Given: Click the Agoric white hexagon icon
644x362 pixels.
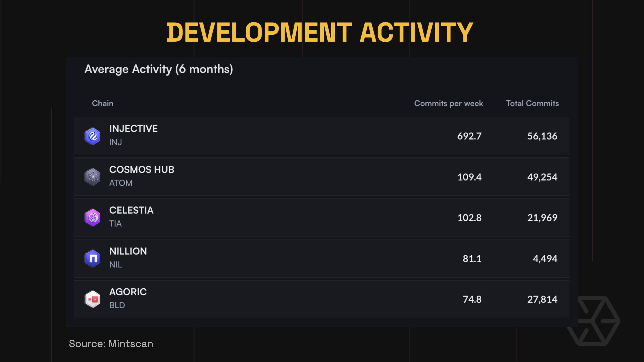Looking at the screenshot, I should point(93,299).
